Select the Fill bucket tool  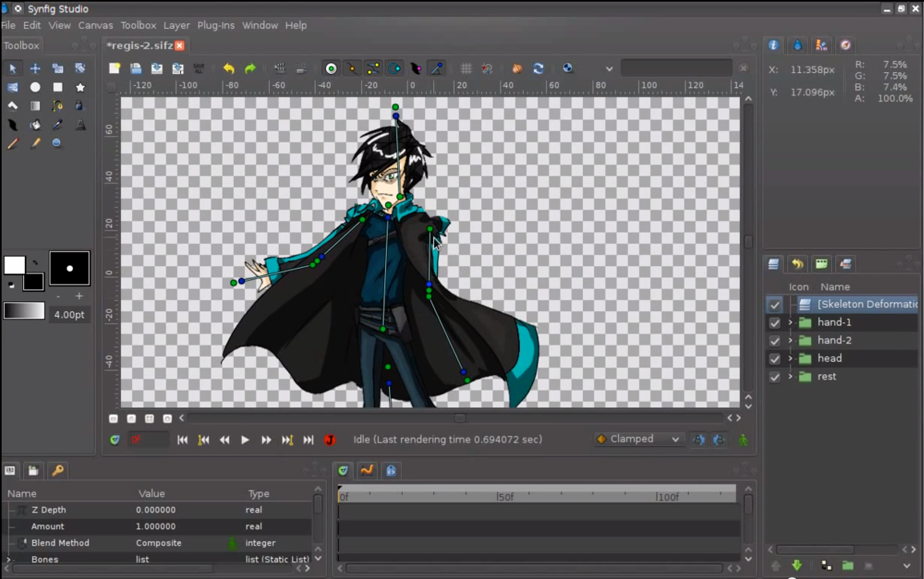[35, 125]
